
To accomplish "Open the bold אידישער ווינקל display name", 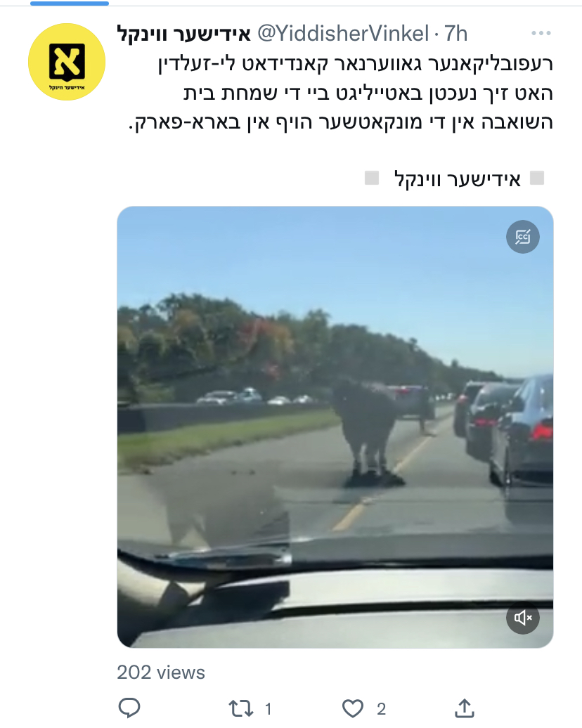I will [x=184, y=34].
